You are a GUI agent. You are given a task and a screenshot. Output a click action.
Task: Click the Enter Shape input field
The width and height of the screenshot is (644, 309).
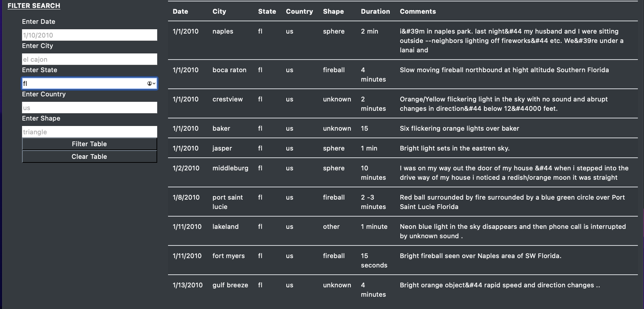pos(89,132)
